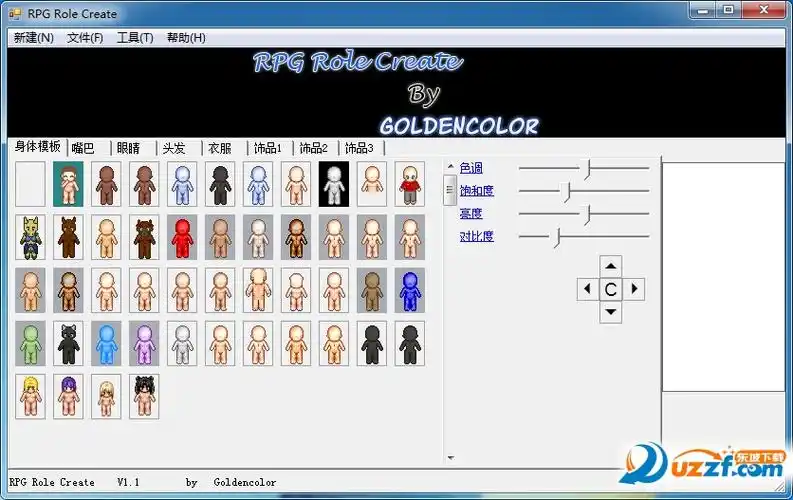This screenshot has width=793, height=500.
Task: Click the template list scrollbar thumb
Action: (x=450, y=190)
